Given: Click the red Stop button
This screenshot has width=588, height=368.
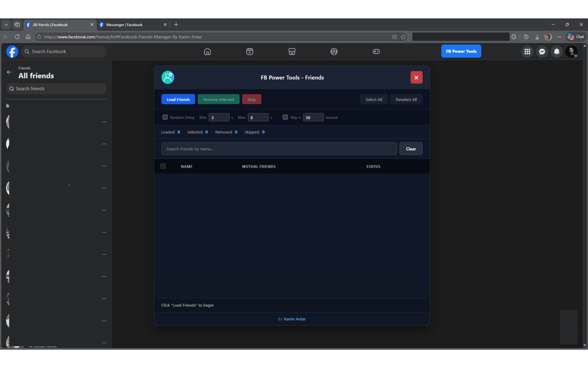Looking at the screenshot, I should point(252,99).
